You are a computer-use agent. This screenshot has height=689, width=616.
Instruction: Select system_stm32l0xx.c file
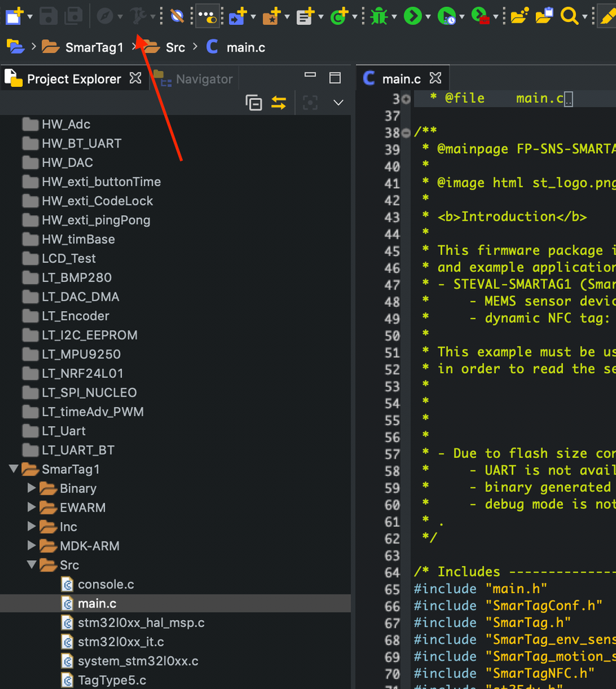point(138,661)
